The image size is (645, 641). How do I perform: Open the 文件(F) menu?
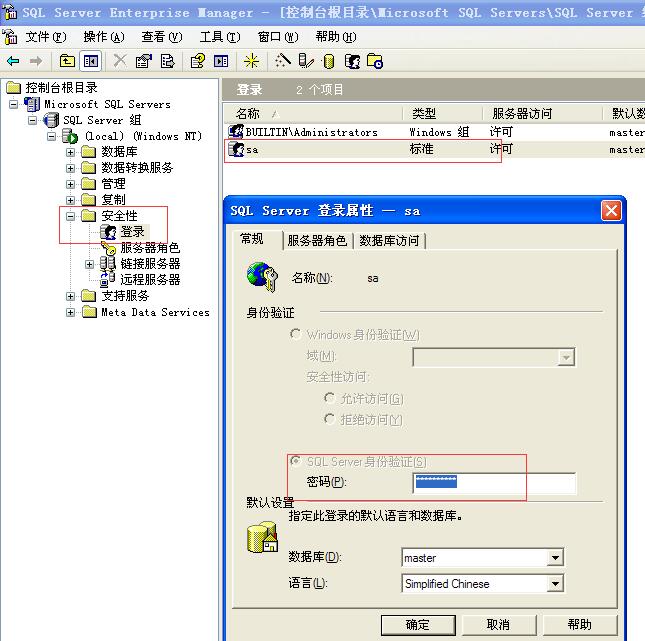[x=46, y=37]
